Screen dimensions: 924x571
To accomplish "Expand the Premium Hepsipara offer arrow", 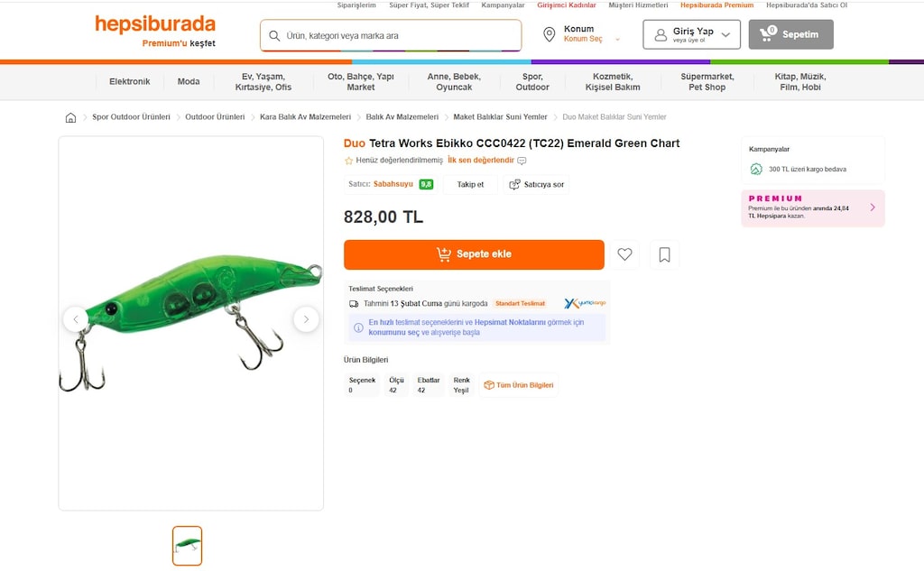I will coord(873,207).
